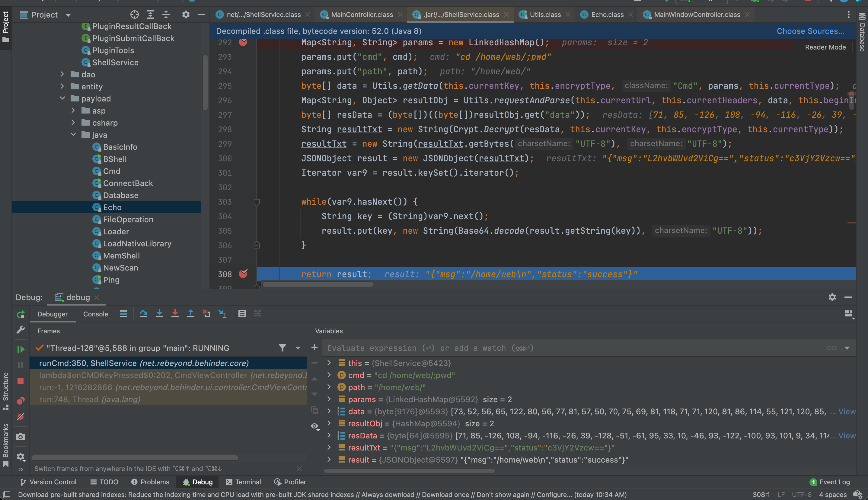868x500 pixels.
Task: Click the Step Out debugger icon
Action: (x=190, y=313)
